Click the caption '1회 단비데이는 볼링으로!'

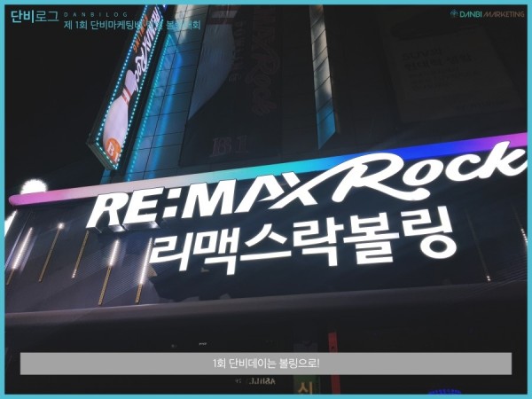[266, 364]
